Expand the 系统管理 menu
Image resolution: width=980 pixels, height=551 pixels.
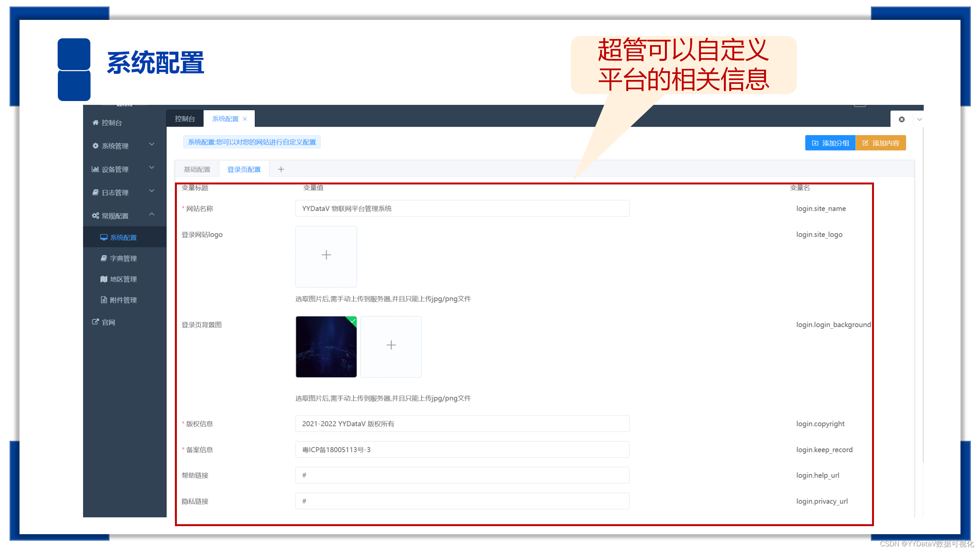(x=152, y=144)
